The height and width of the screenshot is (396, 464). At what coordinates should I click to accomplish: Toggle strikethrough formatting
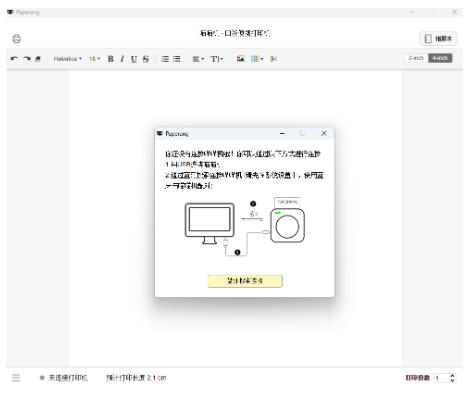[146, 59]
